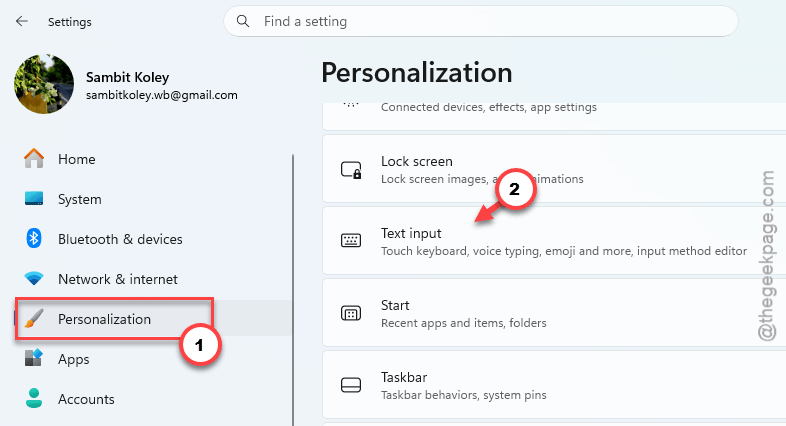
Task: Click the 'Touch keyboard, voice typing' description
Action: [564, 251]
